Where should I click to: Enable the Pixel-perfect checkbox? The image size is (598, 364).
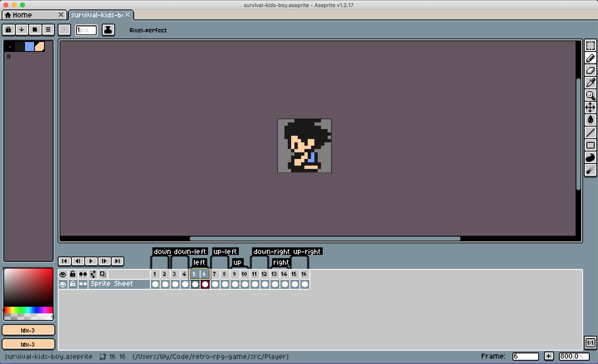[x=123, y=30]
